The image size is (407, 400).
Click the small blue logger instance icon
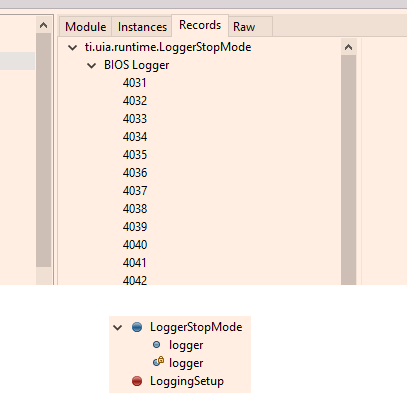(156, 345)
